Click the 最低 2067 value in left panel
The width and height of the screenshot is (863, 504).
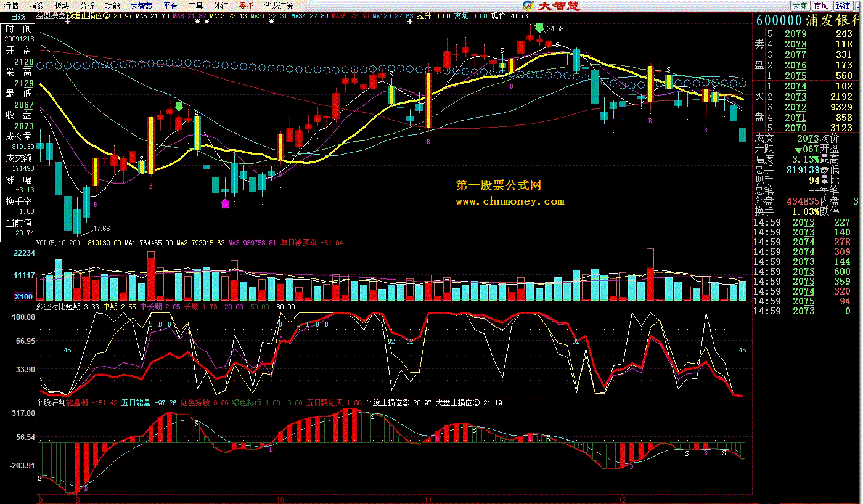point(24,105)
